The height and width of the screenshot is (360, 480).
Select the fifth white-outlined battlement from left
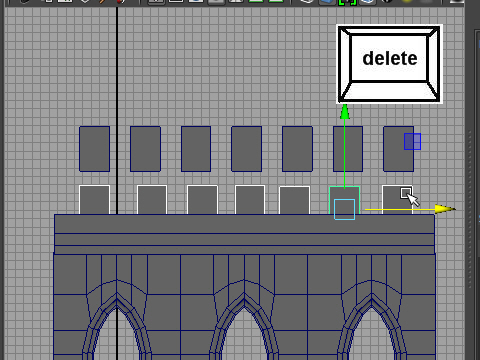[294, 200]
